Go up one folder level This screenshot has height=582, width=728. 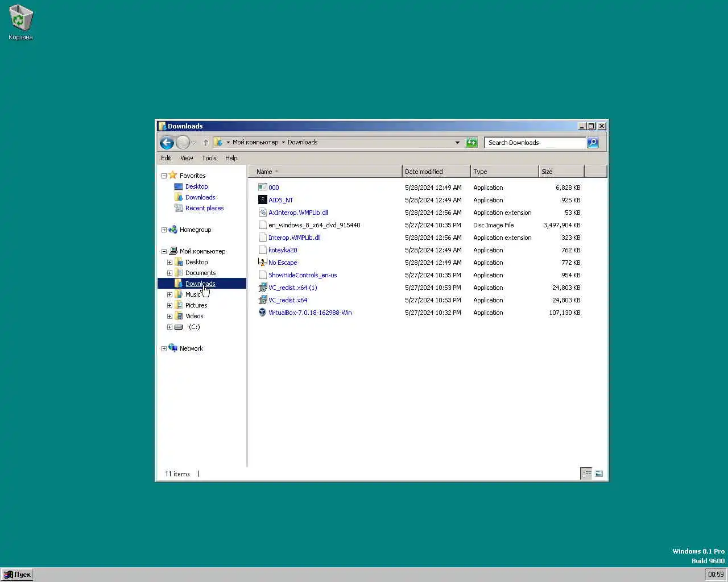click(x=206, y=143)
